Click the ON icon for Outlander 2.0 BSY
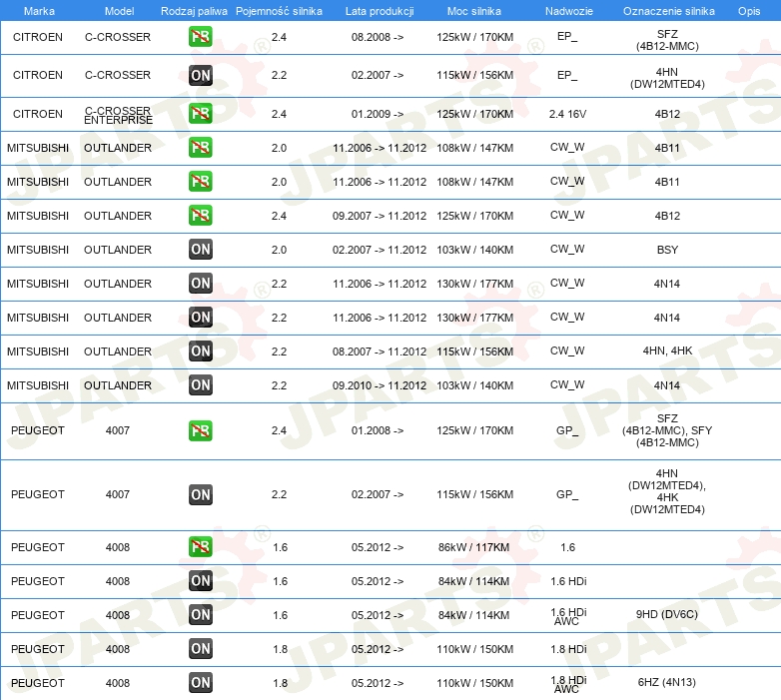Viewport: 781px width, 700px height. pyautogui.click(x=200, y=250)
